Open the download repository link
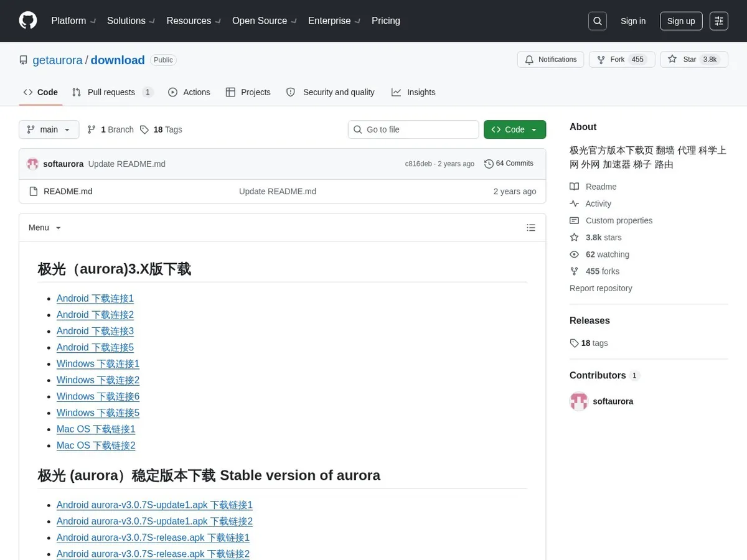Image resolution: width=747 pixels, height=560 pixels. point(118,60)
